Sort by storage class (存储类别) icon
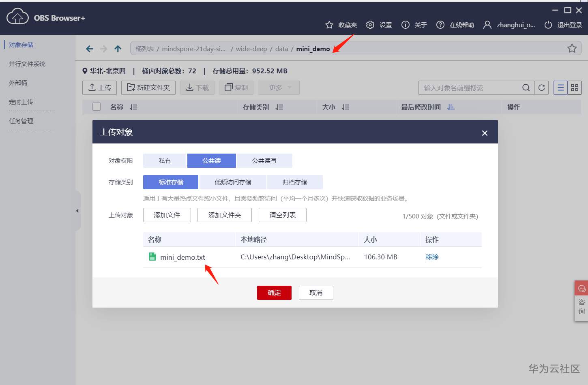 (279, 107)
